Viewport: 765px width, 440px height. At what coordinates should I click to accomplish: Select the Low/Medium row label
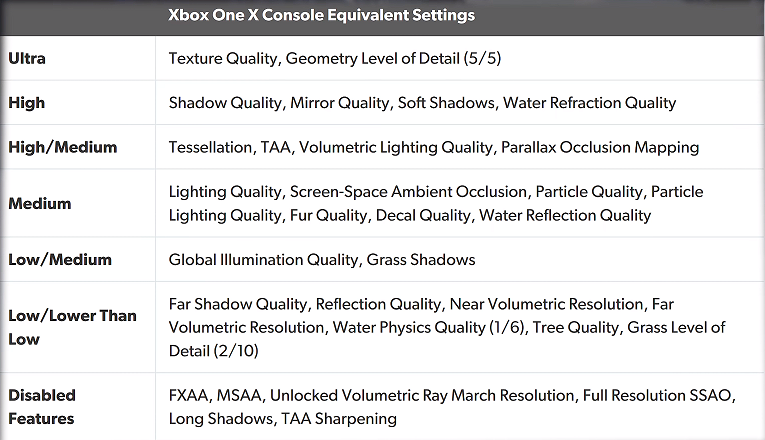tap(60, 259)
